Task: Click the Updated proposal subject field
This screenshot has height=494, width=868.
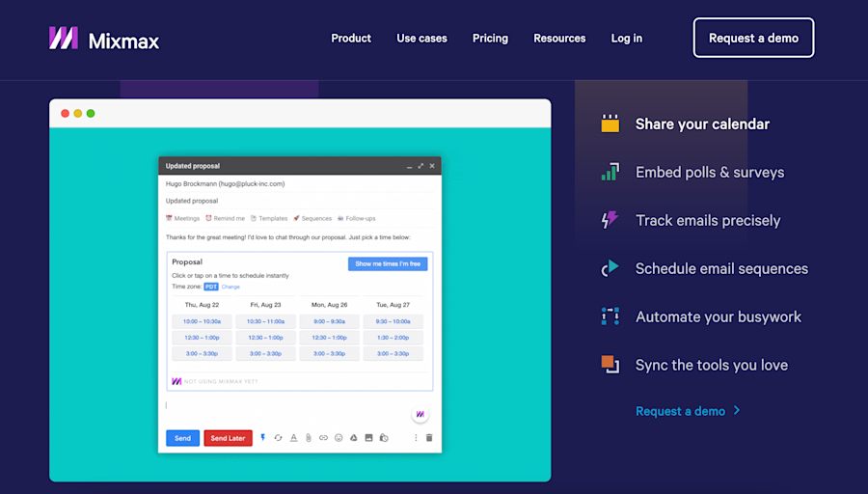Action: coord(300,201)
